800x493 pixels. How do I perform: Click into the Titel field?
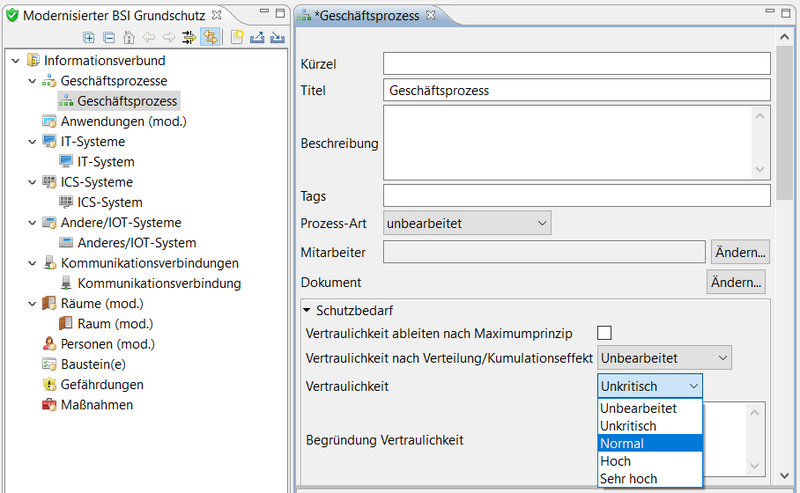577,90
